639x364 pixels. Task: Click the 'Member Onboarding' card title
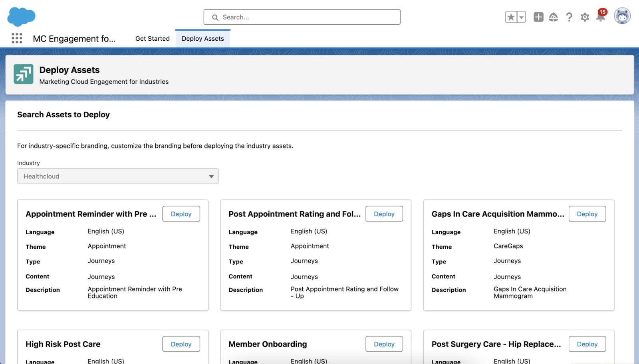(x=268, y=344)
